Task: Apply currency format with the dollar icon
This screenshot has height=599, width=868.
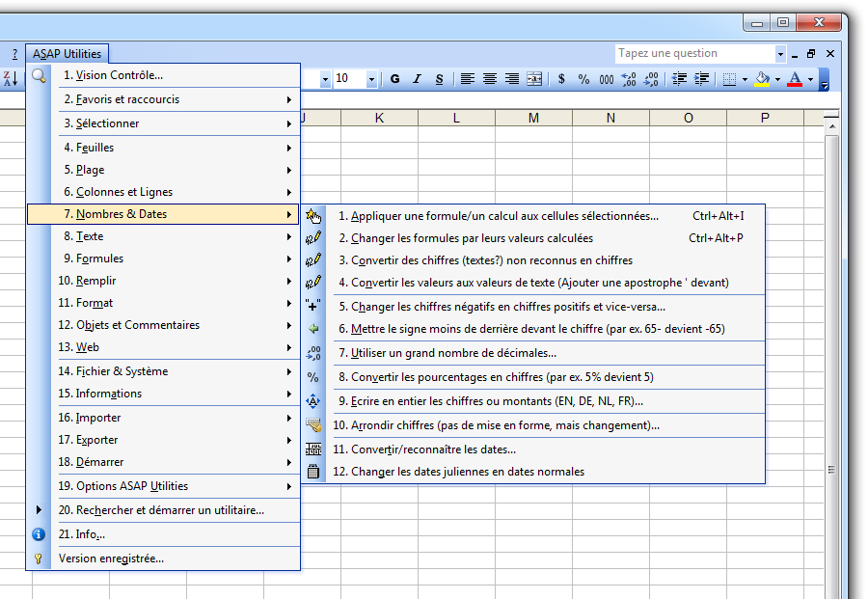Action: tap(560, 79)
